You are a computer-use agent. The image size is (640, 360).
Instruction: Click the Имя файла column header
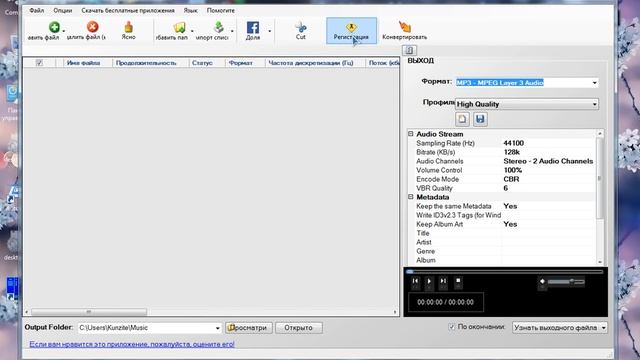coord(83,63)
